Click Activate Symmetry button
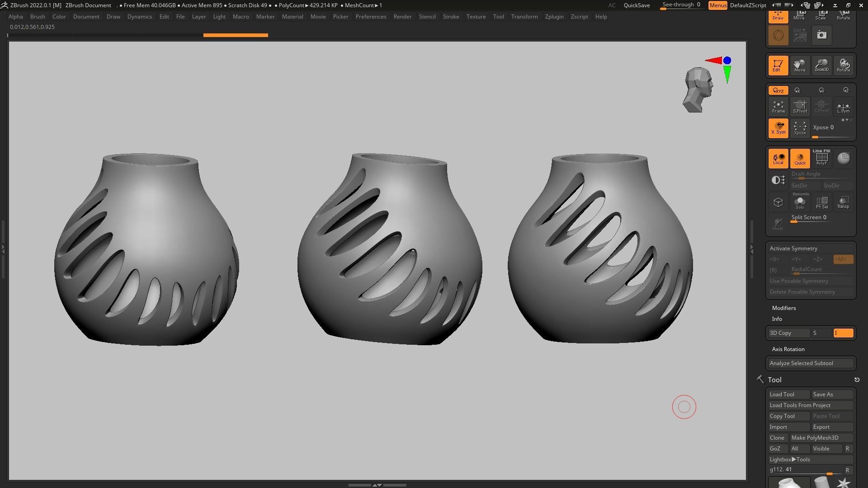The image size is (868, 488). pos(811,249)
